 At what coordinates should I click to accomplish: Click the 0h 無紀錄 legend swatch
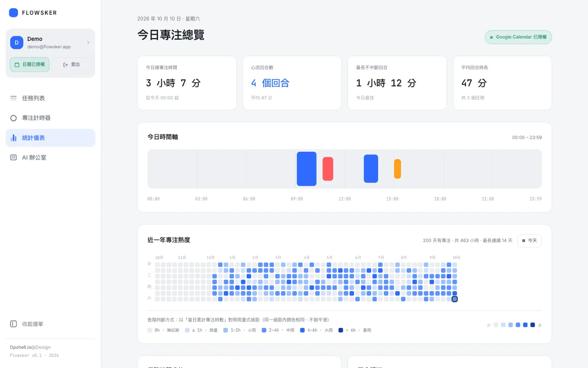(150, 330)
